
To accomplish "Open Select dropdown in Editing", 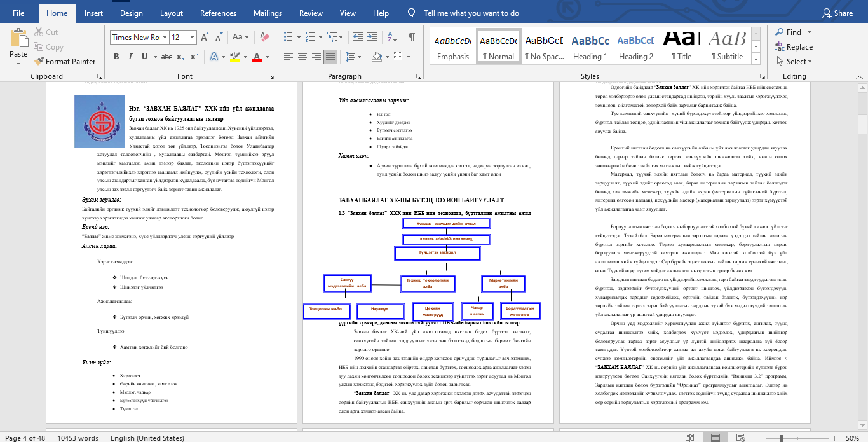I will [794, 62].
